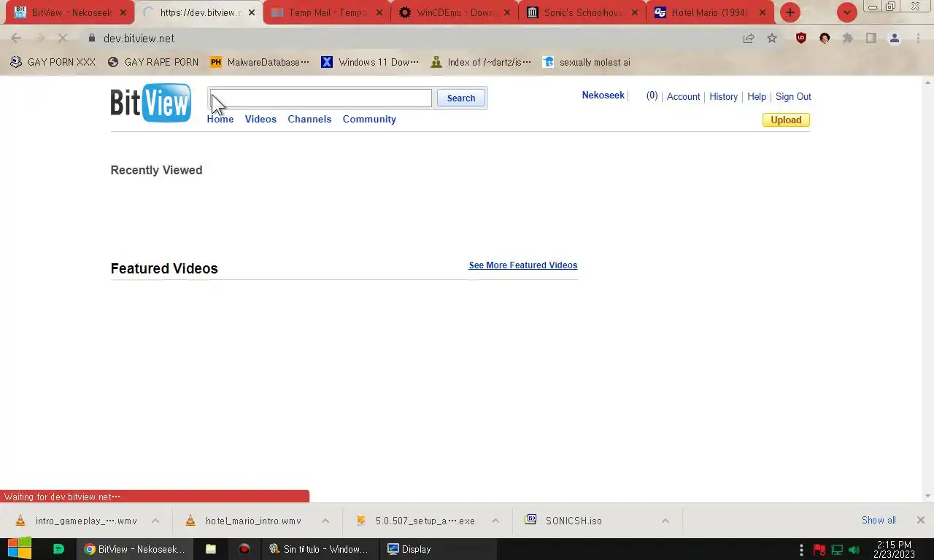Viewport: 934px width, 560px height.
Task: Open the volume icon in system tray
Action: 854,550
